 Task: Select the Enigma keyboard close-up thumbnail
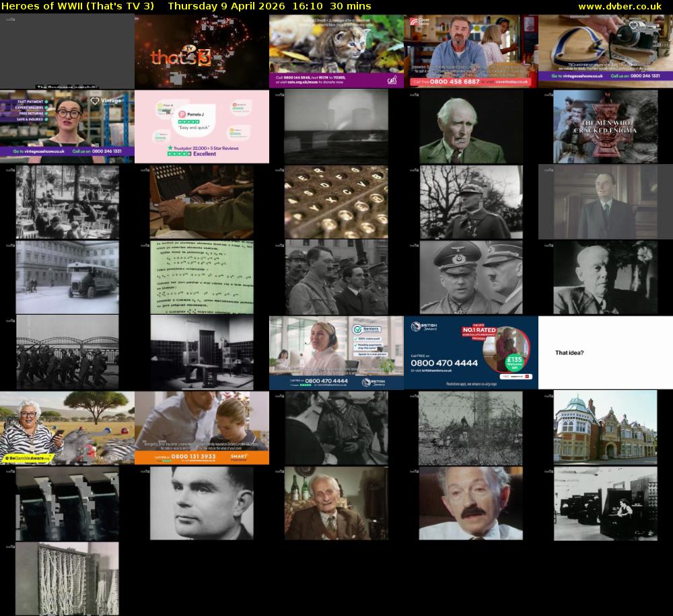(336, 202)
